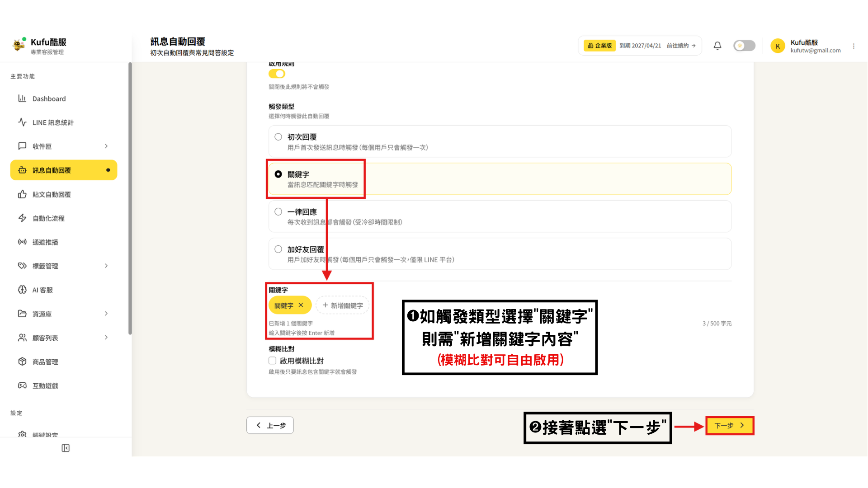This screenshot has height=488, width=868.
Task: Click the 資源庫 folder icon
Action: pos(22,314)
